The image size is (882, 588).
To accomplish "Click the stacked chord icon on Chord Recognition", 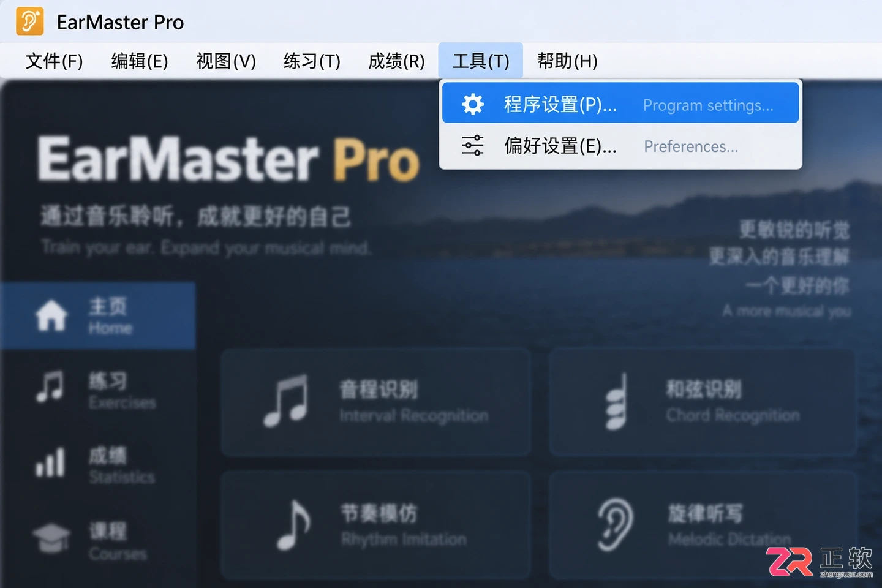I will [x=616, y=402].
